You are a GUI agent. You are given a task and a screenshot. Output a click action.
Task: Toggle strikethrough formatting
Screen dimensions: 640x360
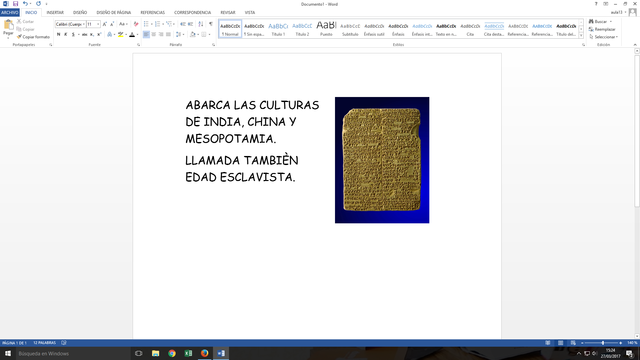84,35
